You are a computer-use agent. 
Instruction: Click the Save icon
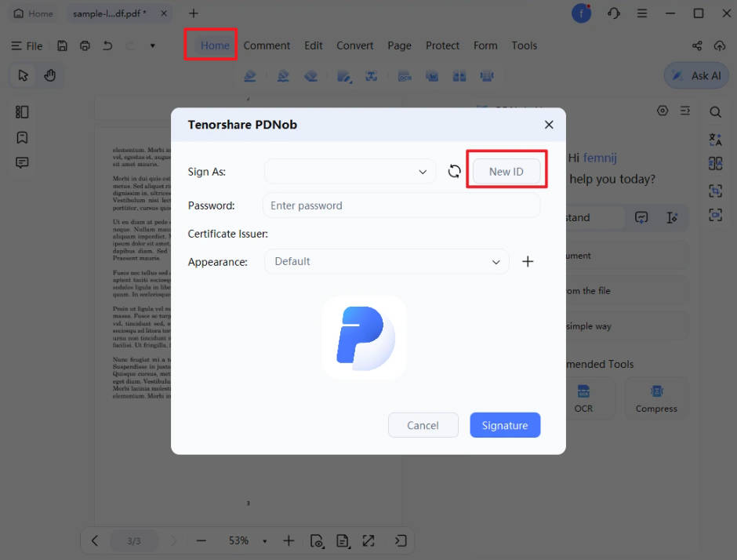pos(62,45)
